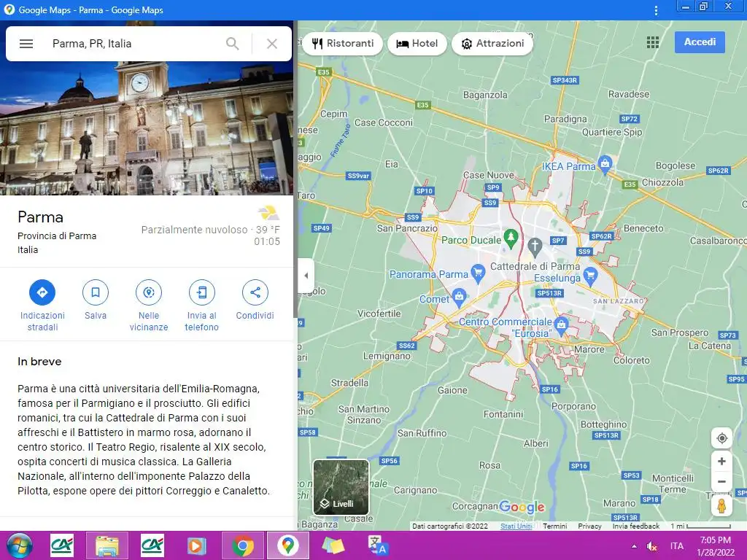Select the IKEA Parma shopping pin
Viewport: 747px width, 560px height.
coord(605,164)
